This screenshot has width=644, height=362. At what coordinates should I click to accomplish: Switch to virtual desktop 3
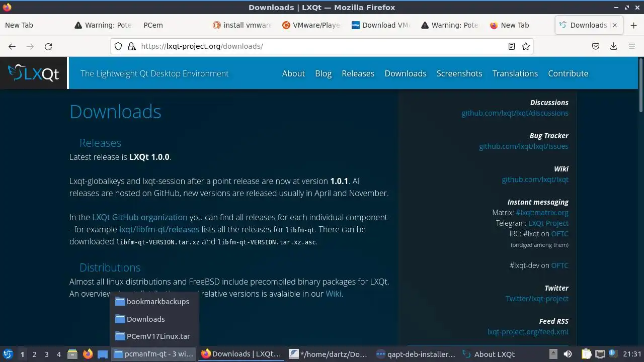(46, 354)
